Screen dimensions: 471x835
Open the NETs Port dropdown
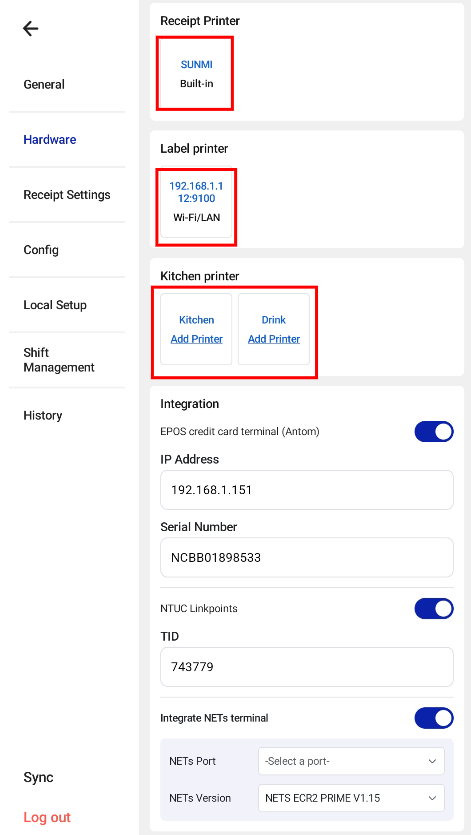[351, 762]
